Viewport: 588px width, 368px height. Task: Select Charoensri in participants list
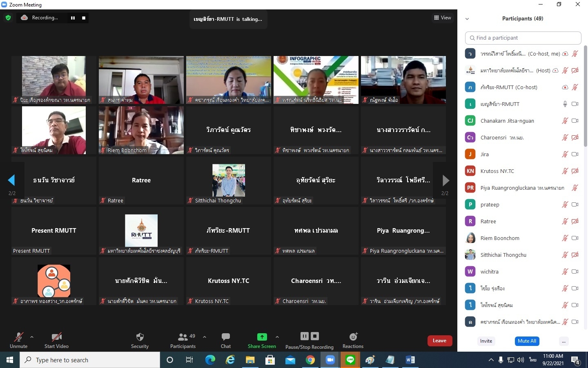[522, 137]
